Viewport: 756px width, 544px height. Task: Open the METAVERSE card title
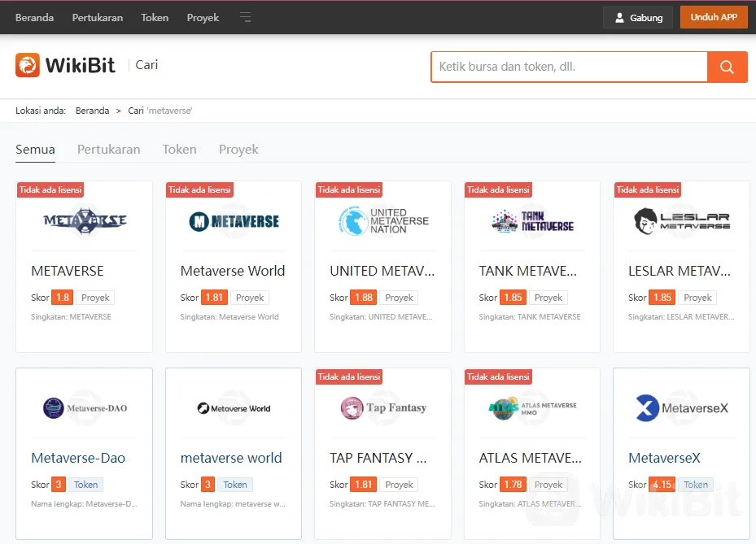coord(68,271)
